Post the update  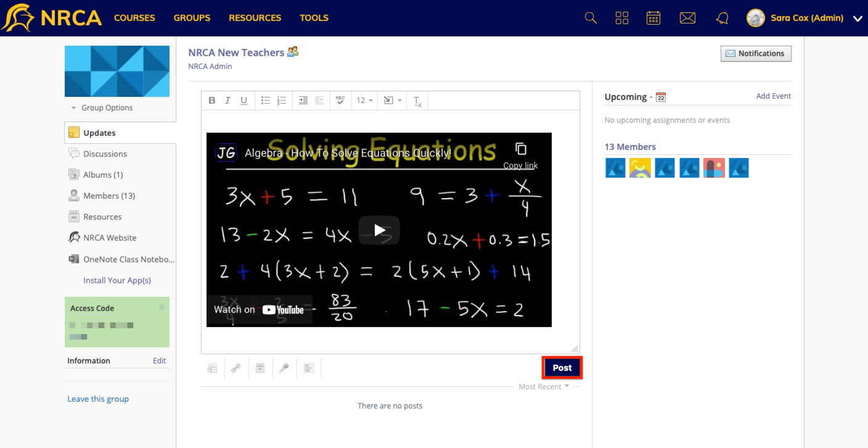(x=562, y=368)
